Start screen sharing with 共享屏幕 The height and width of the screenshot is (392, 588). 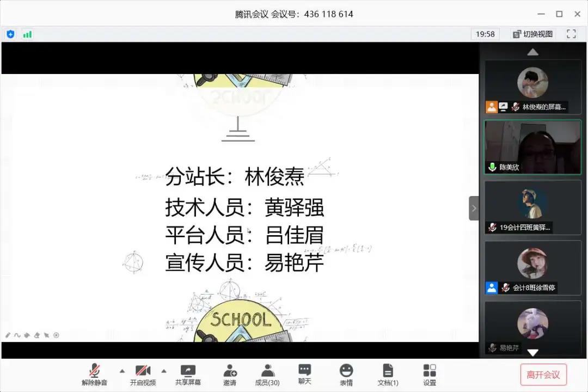click(187, 373)
